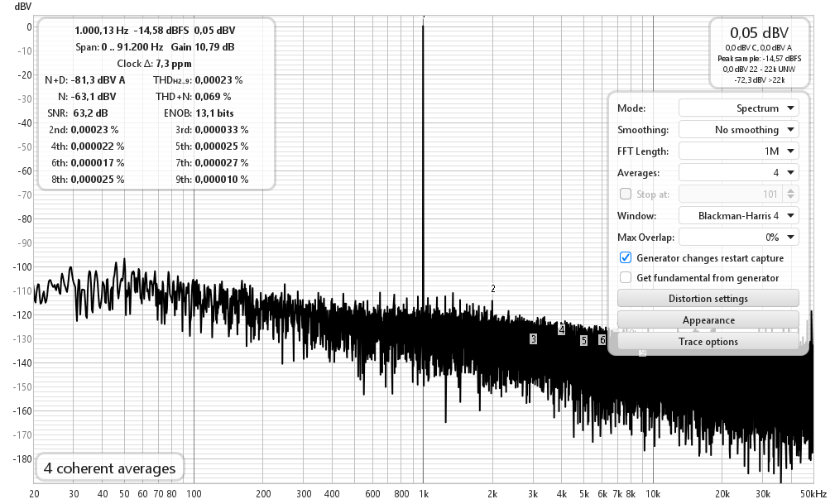Open the Window dropdown showing Blackman-Harris 4
830x504 pixels.
click(x=738, y=215)
